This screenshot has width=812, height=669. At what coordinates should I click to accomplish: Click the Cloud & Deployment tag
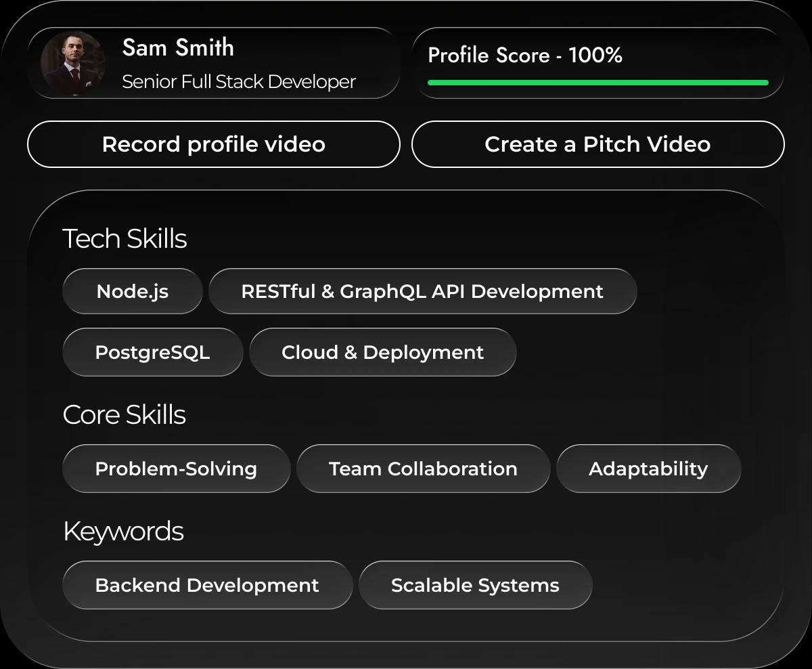pyautogui.click(x=382, y=353)
